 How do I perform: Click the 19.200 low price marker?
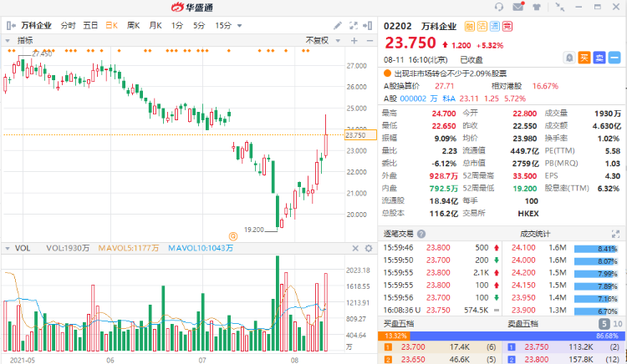tap(254, 230)
